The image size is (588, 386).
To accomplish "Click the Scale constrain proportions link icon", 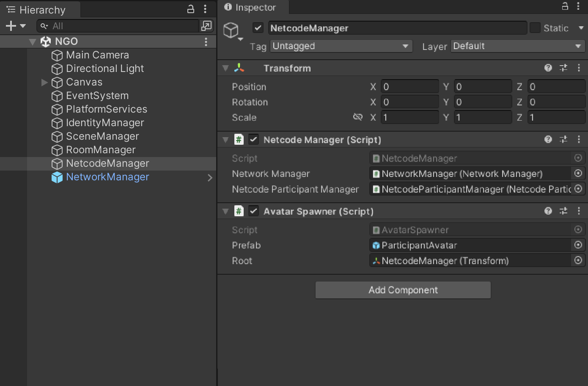I will [358, 117].
